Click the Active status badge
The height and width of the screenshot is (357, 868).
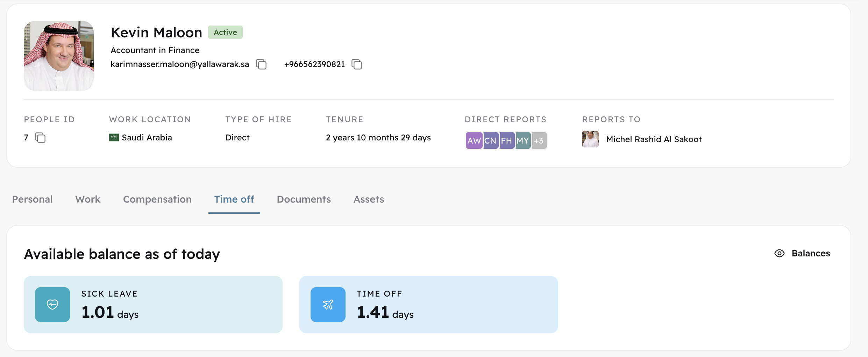click(225, 32)
